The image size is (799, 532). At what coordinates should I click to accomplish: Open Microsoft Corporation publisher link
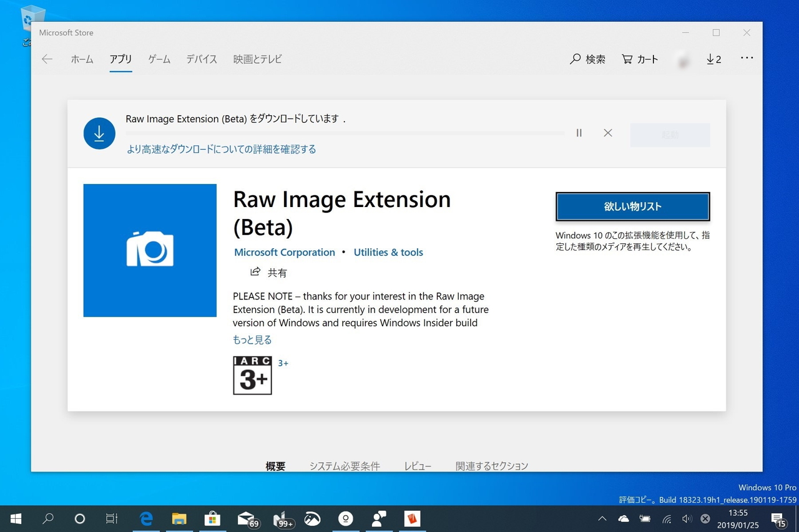coord(285,253)
